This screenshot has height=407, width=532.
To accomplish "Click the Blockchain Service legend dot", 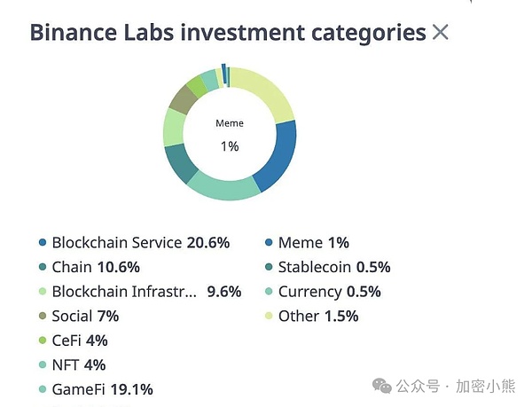I will tap(42, 243).
